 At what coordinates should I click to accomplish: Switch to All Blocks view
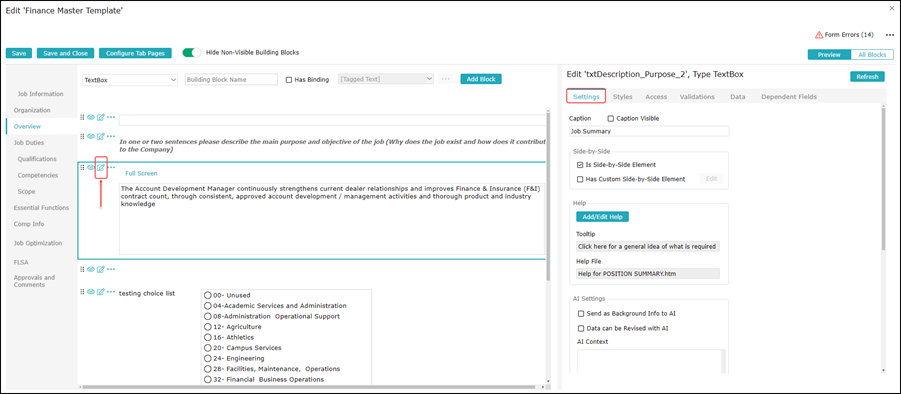point(872,55)
